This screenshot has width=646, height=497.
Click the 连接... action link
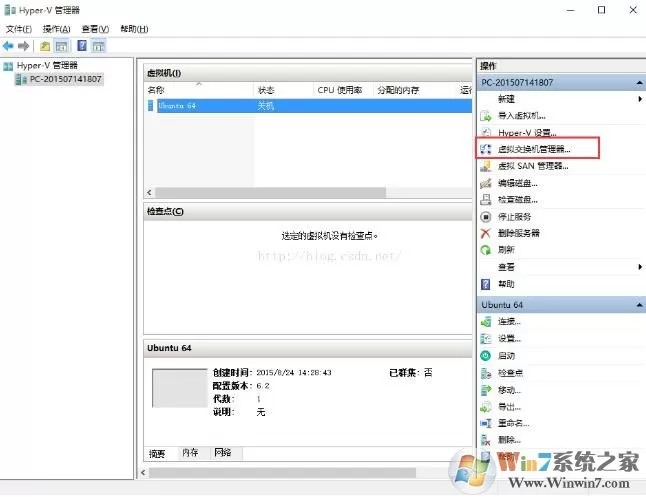tap(509, 321)
